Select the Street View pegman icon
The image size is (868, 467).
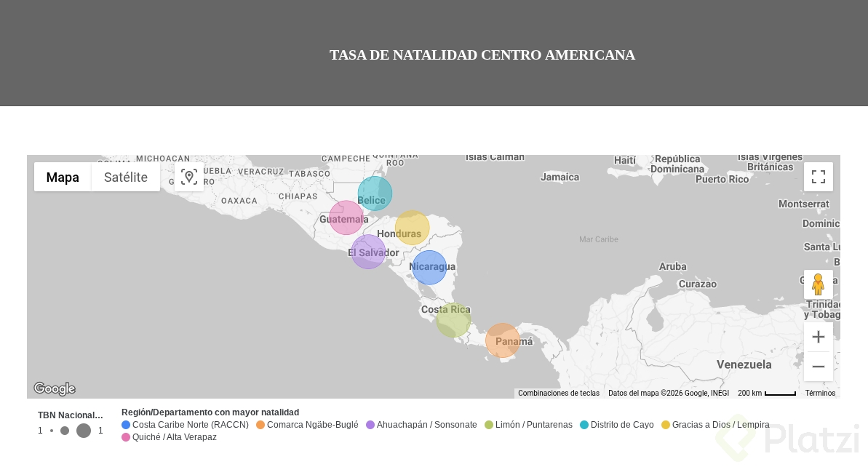(x=819, y=284)
